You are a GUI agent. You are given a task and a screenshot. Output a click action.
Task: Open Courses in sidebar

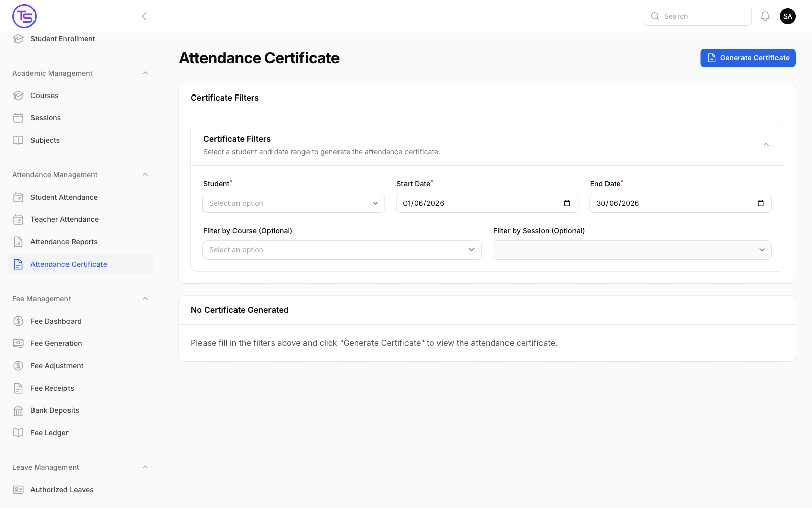(81, 96)
